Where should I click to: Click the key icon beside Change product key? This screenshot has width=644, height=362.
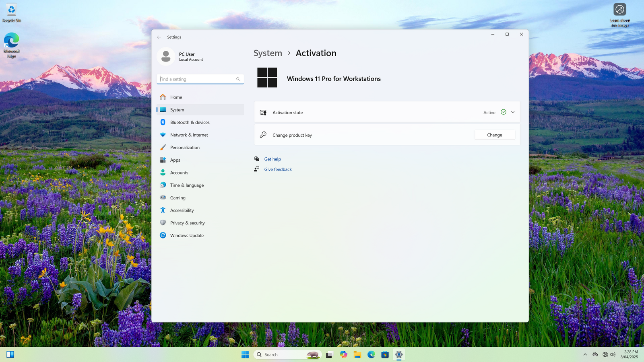(263, 135)
